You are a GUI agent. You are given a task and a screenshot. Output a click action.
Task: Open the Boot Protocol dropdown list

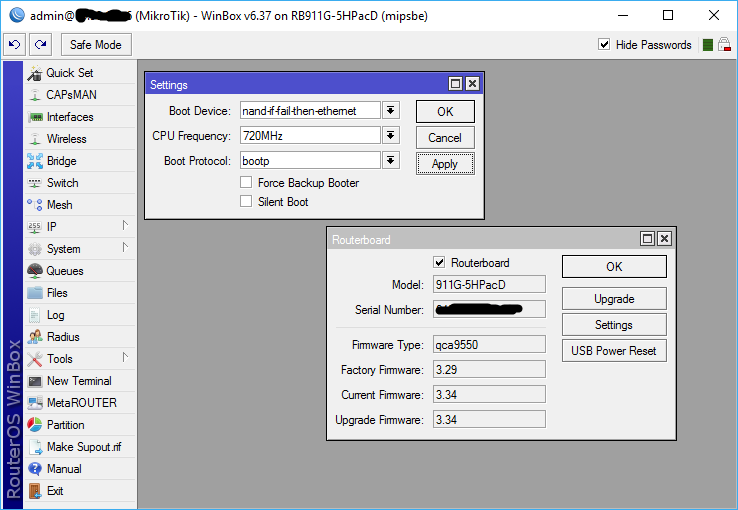coord(391,161)
